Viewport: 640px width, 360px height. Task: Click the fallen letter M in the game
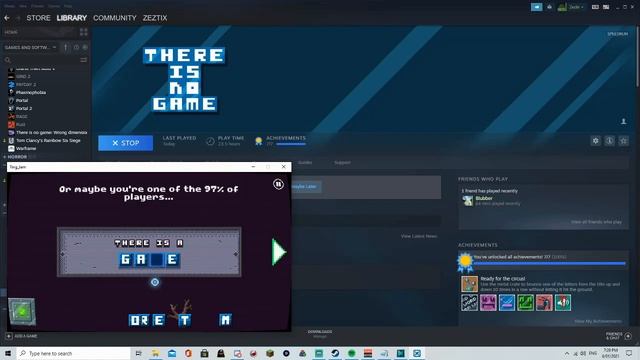(225, 319)
